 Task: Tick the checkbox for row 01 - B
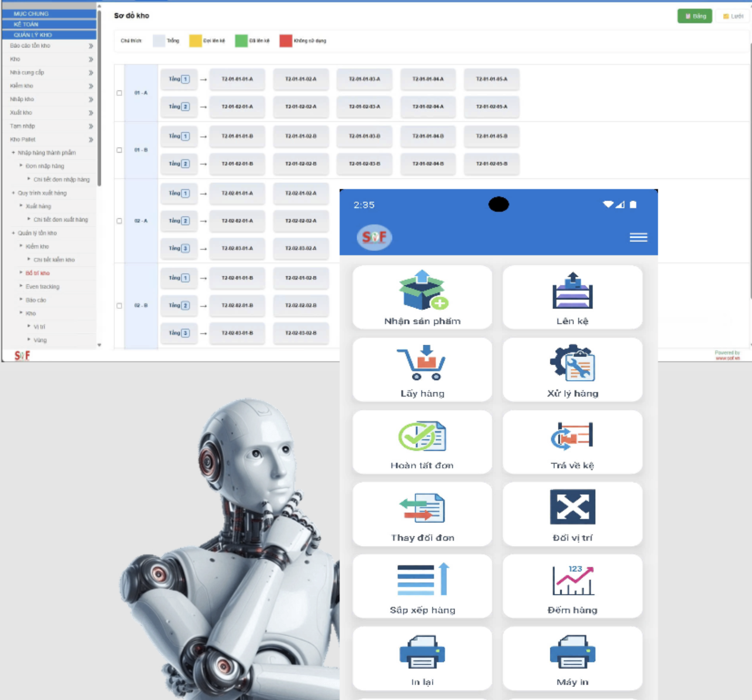pyautogui.click(x=119, y=150)
